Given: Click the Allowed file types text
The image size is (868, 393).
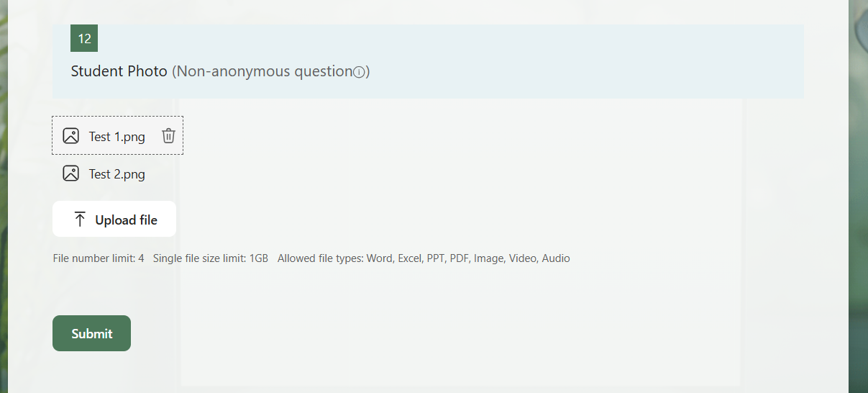Looking at the screenshot, I should click(321, 258).
